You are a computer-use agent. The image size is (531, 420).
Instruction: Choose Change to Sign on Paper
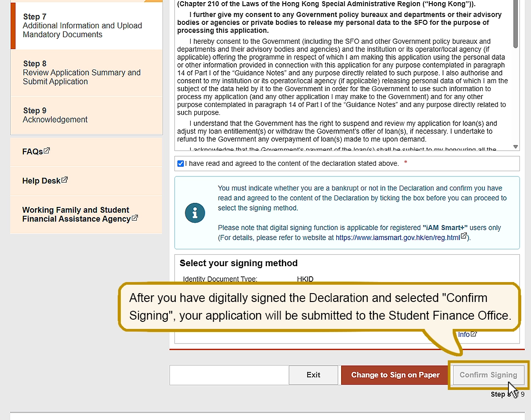pos(395,375)
